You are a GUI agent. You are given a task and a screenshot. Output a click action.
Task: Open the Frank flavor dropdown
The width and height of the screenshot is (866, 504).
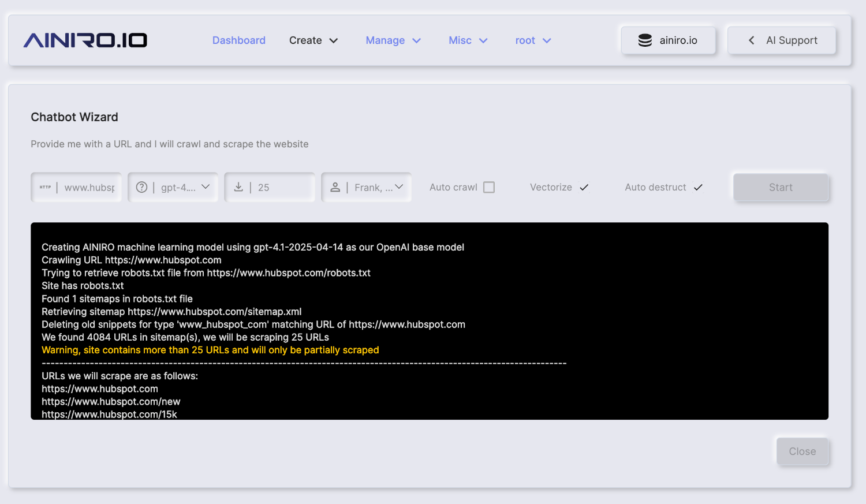pyautogui.click(x=366, y=187)
